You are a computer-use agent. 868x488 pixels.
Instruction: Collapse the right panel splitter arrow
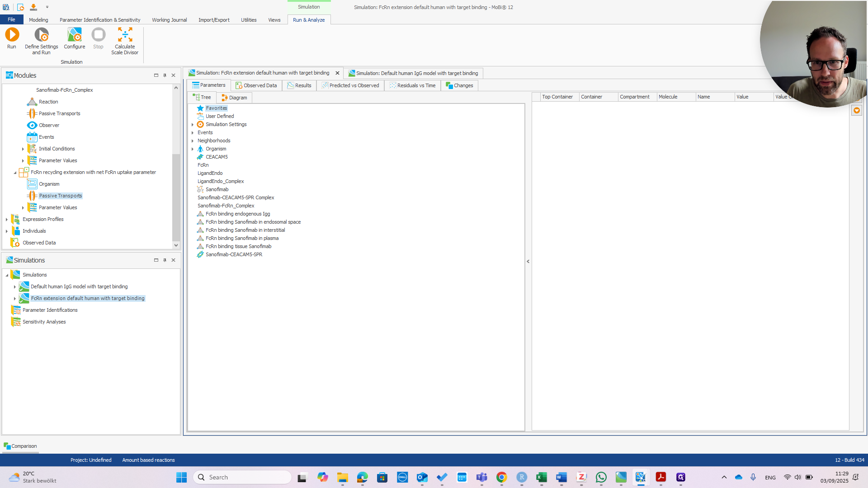tap(528, 261)
